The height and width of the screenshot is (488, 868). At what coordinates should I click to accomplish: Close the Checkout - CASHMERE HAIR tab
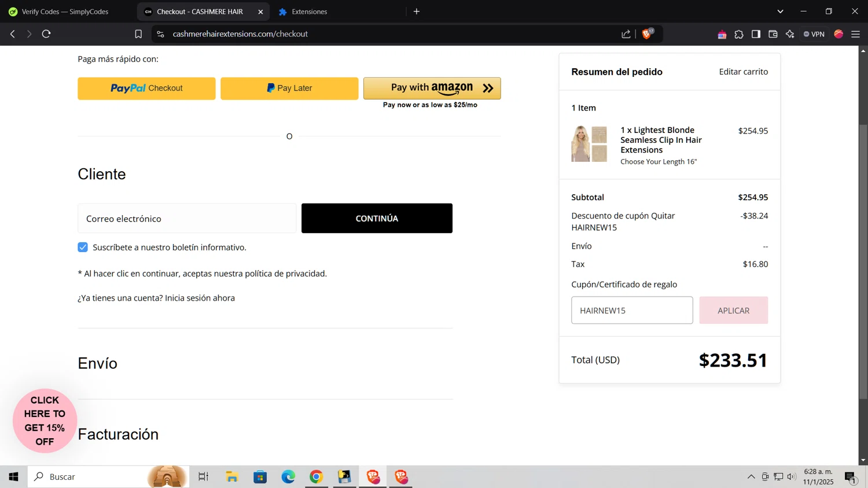pos(260,12)
